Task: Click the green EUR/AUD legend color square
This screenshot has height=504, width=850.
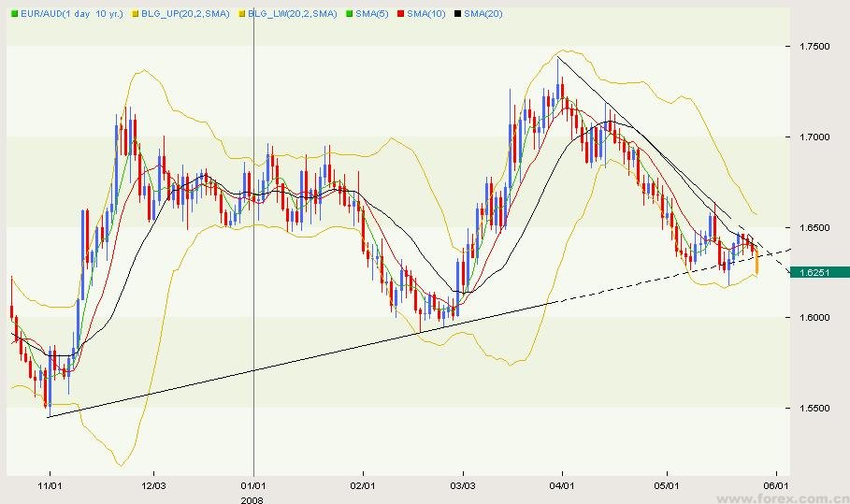Action: point(15,14)
